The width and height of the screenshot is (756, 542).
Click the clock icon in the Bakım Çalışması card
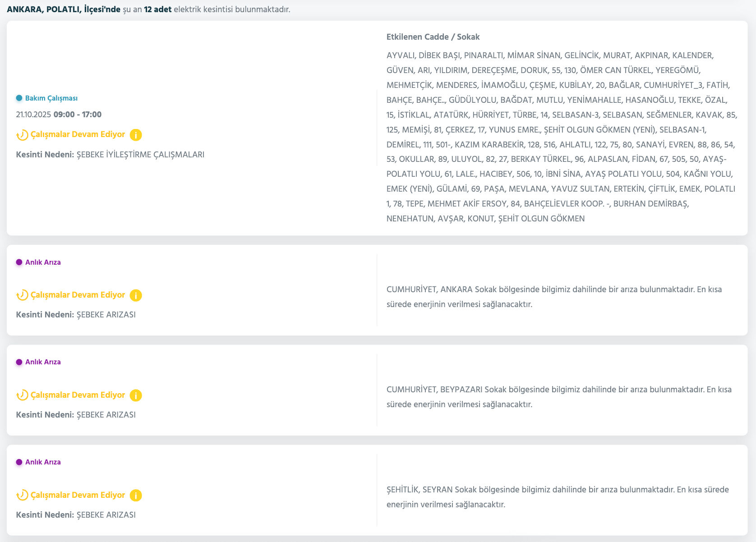pos(22,135)
